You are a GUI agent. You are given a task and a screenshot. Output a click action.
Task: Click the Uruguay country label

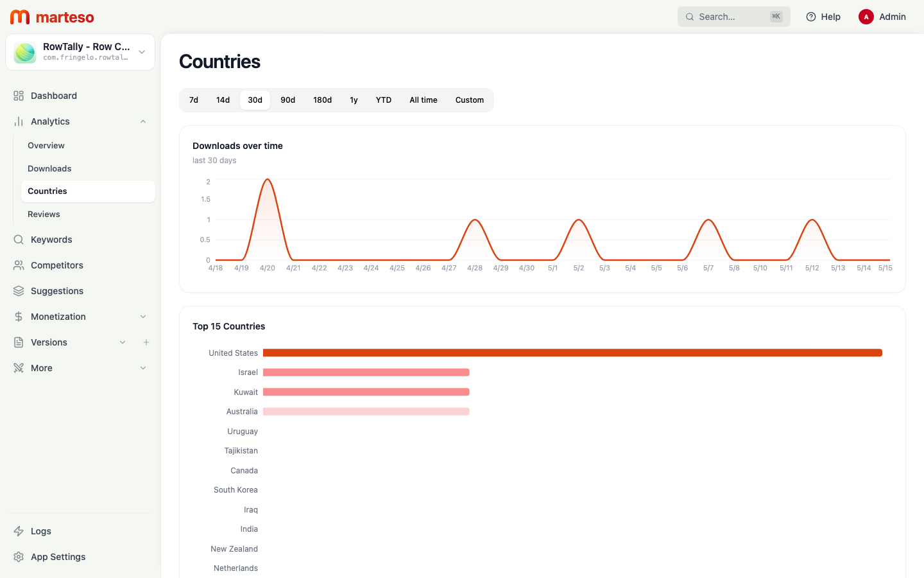point(243,432)
